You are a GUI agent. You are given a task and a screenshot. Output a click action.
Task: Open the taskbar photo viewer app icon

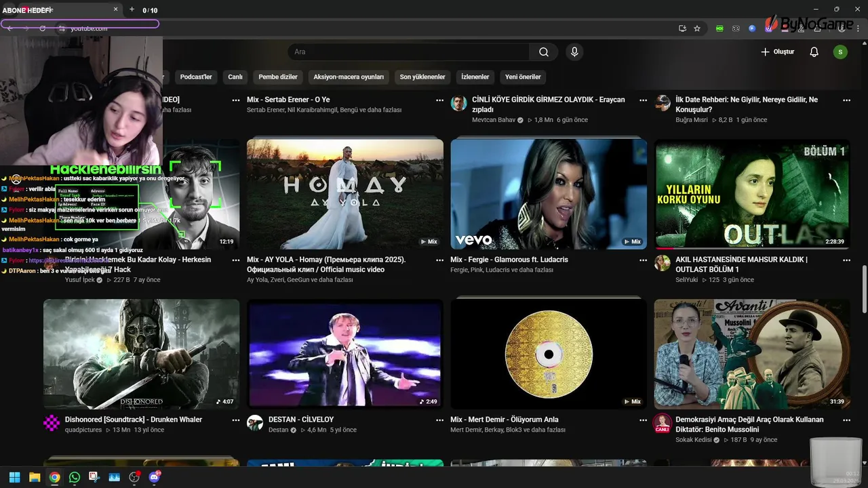[114, 477]
